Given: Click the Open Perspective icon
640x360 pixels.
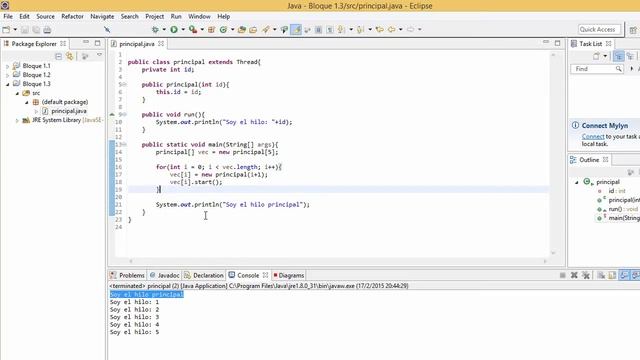Looking at the screenshot, I should pyautogui.click(x=633, y=30).
